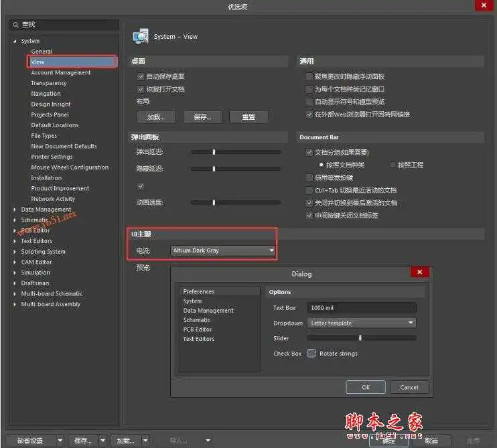The image size is (497, 448).
Task: Open Mouse Wheel Configuration page
Action: click(69, 167)
